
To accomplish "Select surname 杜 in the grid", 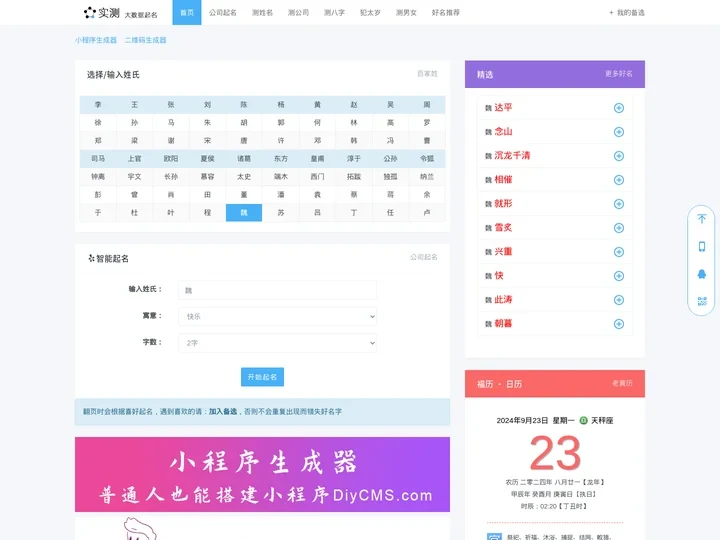I will click(x=135, y=213).
